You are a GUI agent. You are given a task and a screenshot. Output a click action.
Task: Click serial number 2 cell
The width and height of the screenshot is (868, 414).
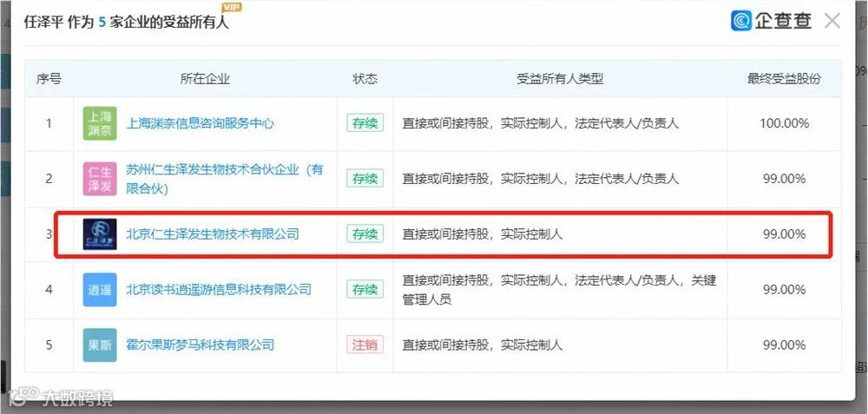pos(49,179)
